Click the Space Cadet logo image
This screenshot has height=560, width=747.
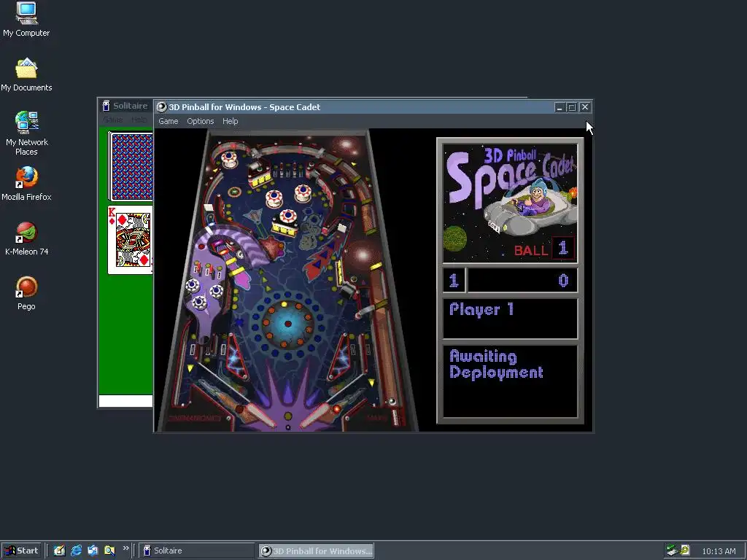[x=510, y=203]
